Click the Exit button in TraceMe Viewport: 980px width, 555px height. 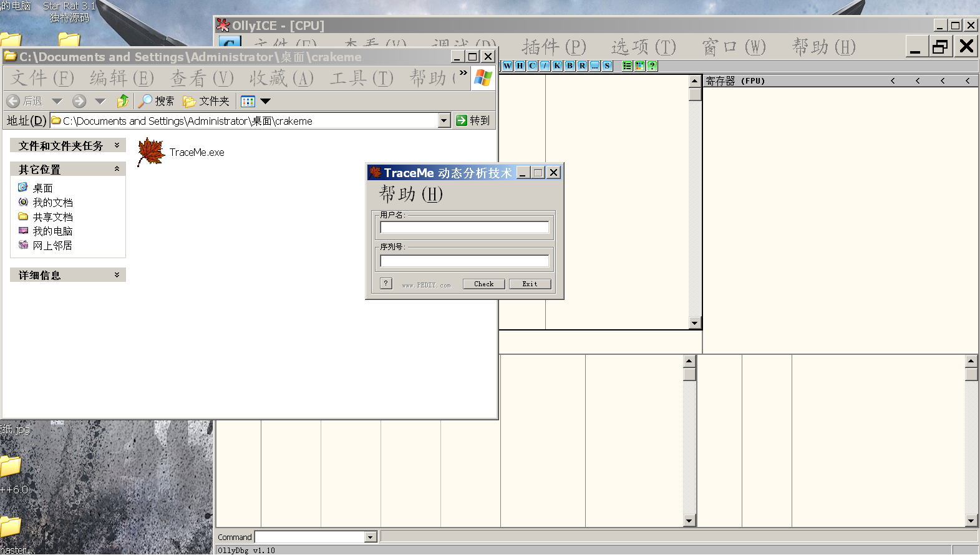click(x=530, y=284)
